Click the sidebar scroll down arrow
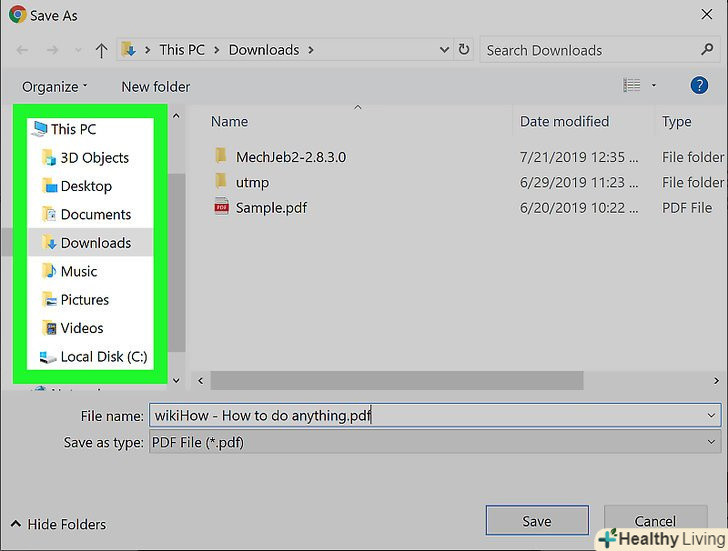728x551 pixels. 176,381
